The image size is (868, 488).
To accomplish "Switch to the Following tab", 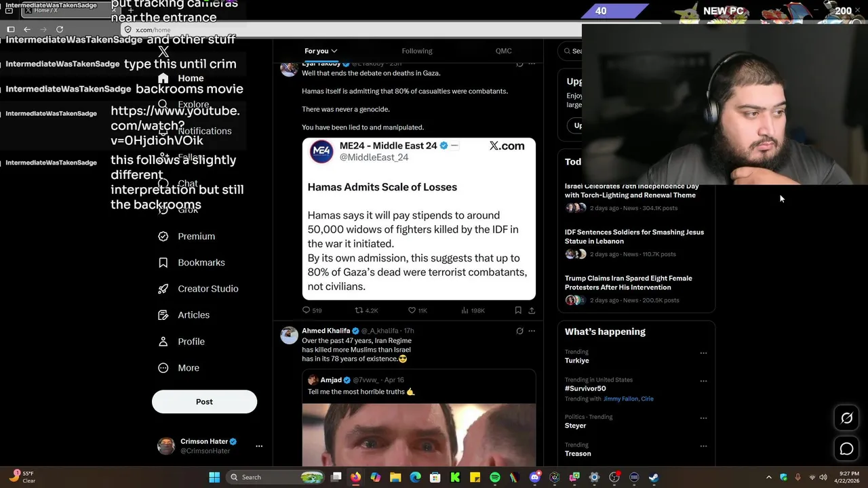I will 417,51.
